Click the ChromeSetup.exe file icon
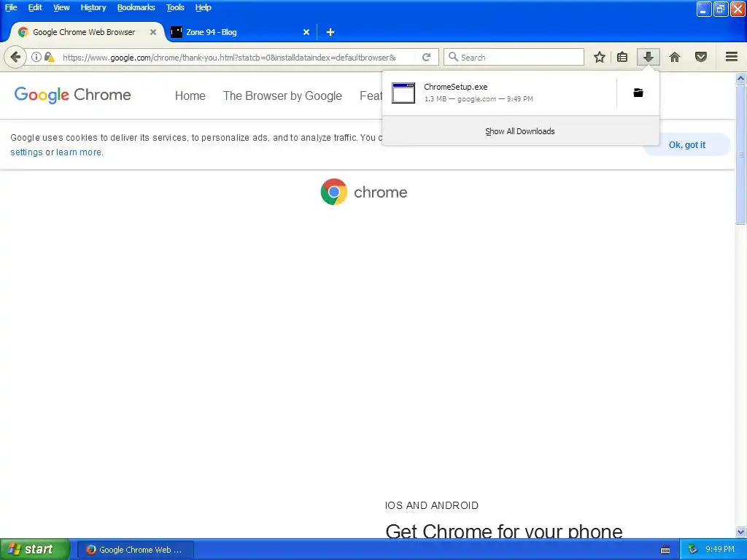747x560 pixels. [403, 93]
